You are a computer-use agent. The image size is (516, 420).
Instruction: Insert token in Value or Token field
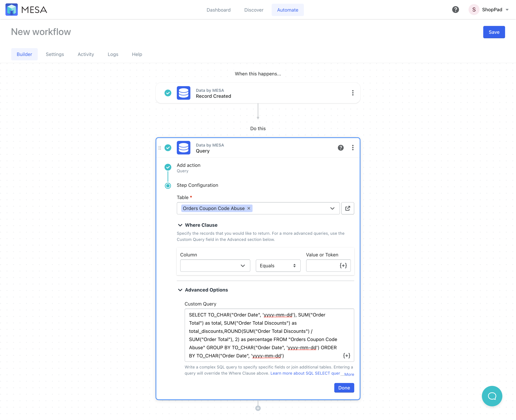[343, 266]
